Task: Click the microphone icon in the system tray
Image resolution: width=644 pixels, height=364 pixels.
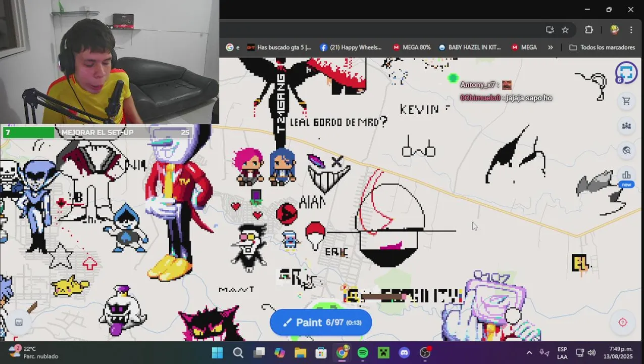Action: (544, 353)
